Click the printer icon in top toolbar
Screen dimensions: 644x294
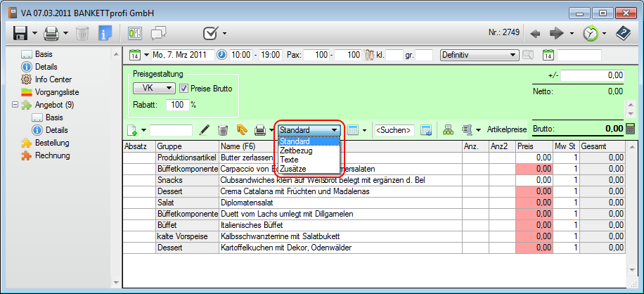(x=51, y=33)
